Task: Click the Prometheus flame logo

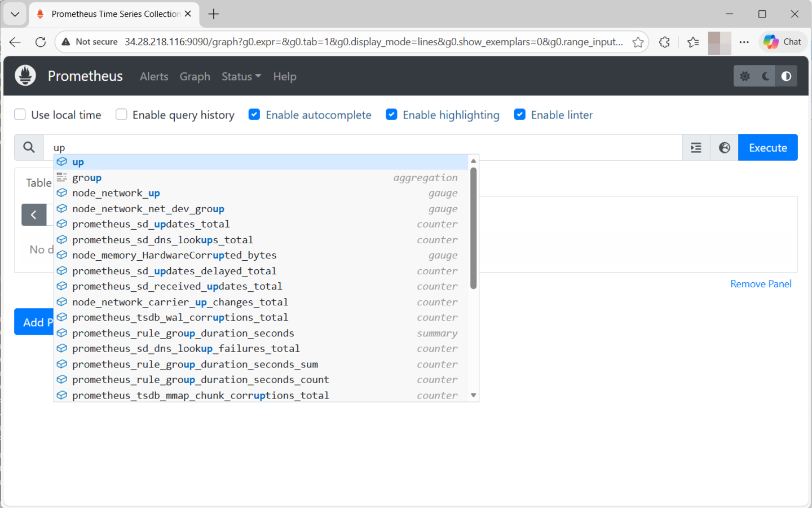Action: 25,75
